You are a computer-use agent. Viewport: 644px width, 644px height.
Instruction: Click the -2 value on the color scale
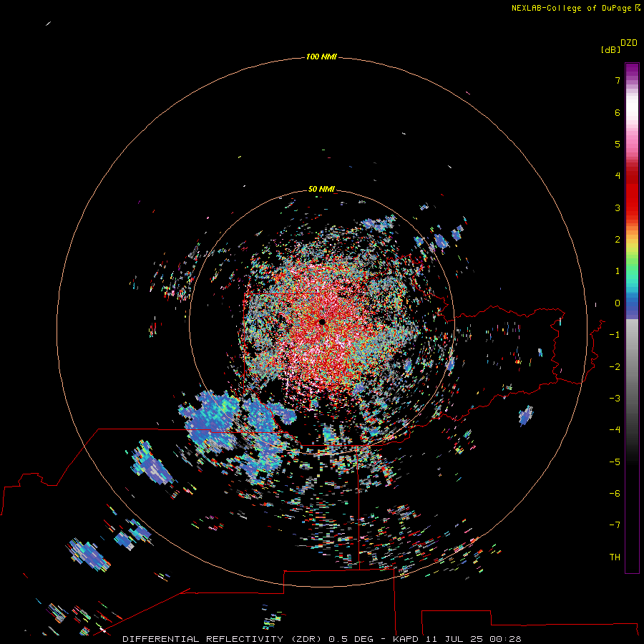pos(615,367)
